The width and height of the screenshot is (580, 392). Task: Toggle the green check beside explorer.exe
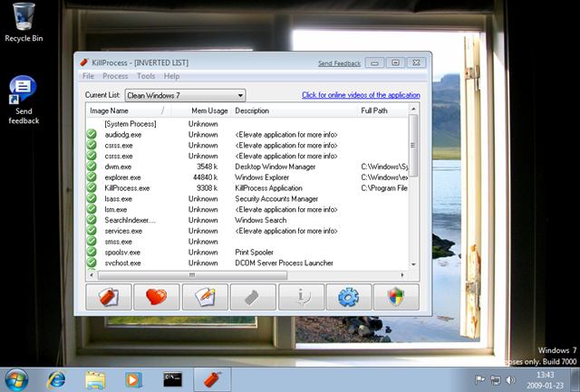click(x=92, y=177)
